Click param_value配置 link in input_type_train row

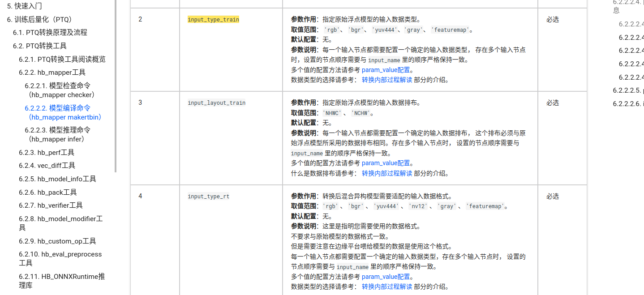(x=386, y=70)
